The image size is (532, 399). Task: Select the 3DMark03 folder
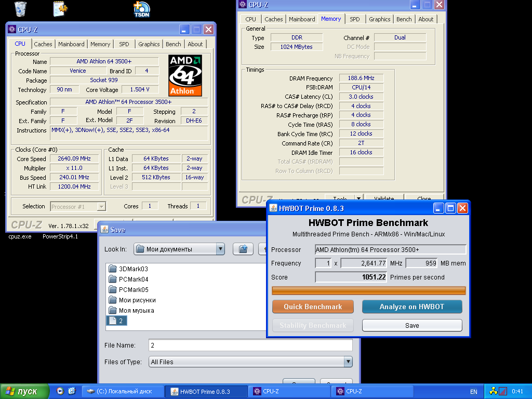128,269
